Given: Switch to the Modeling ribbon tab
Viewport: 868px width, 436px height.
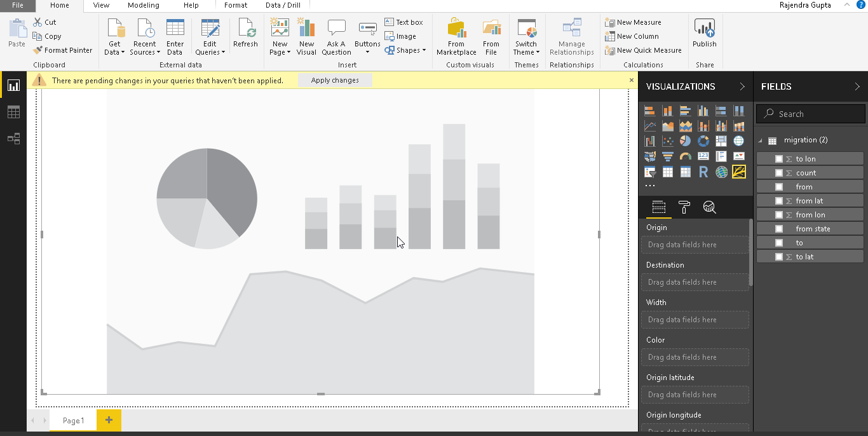Looking at the screenshot, I should (144, 5).
